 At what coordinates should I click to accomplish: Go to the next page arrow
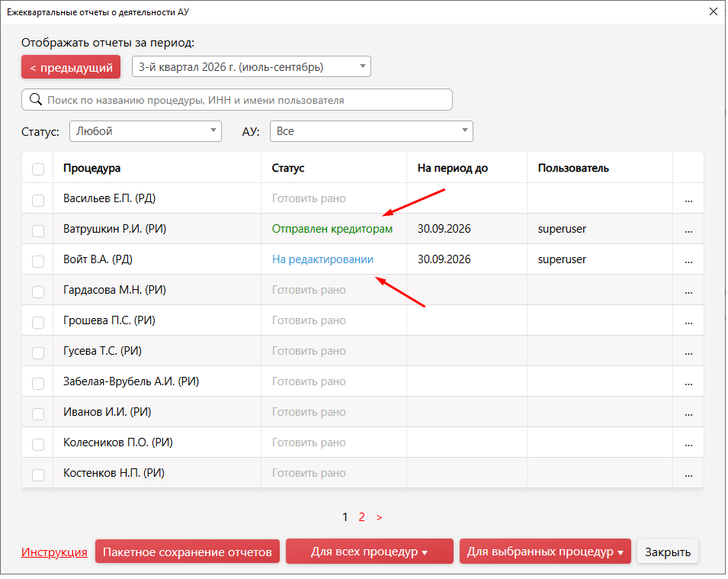380,518
